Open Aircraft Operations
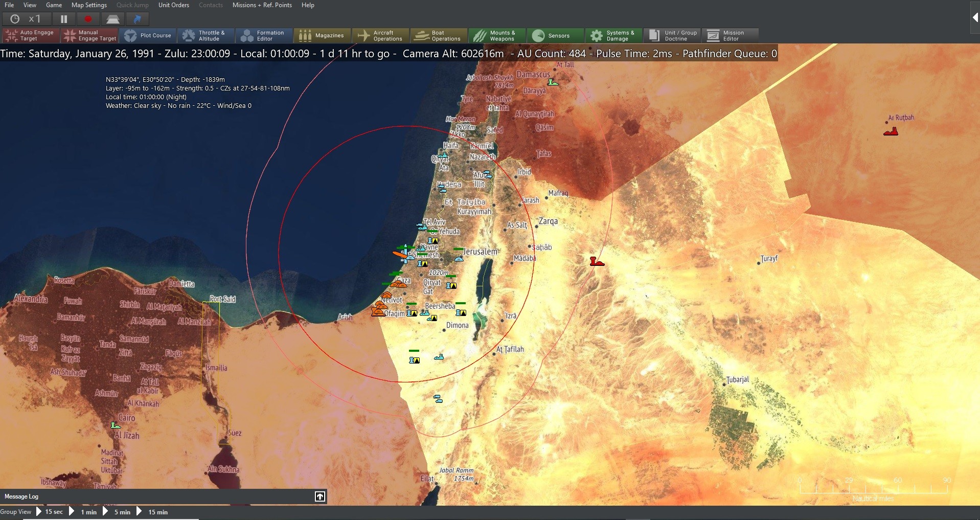Screen dimensions: 980x520 380,35
